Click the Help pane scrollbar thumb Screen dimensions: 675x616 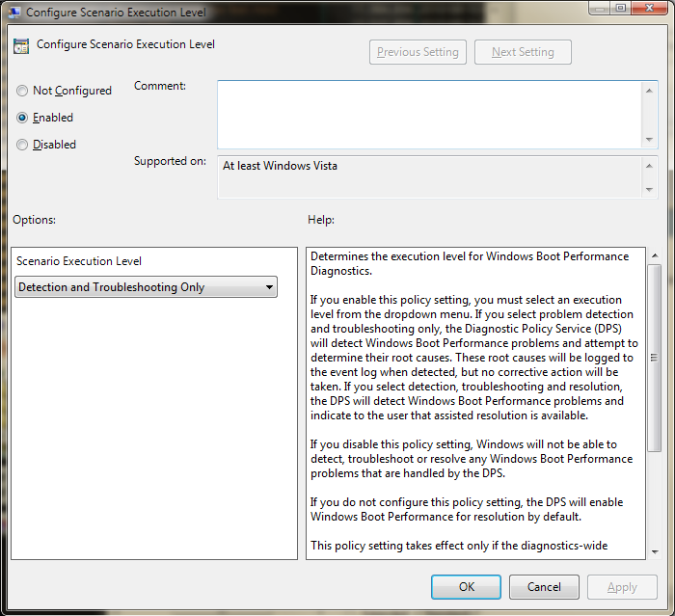655,359
